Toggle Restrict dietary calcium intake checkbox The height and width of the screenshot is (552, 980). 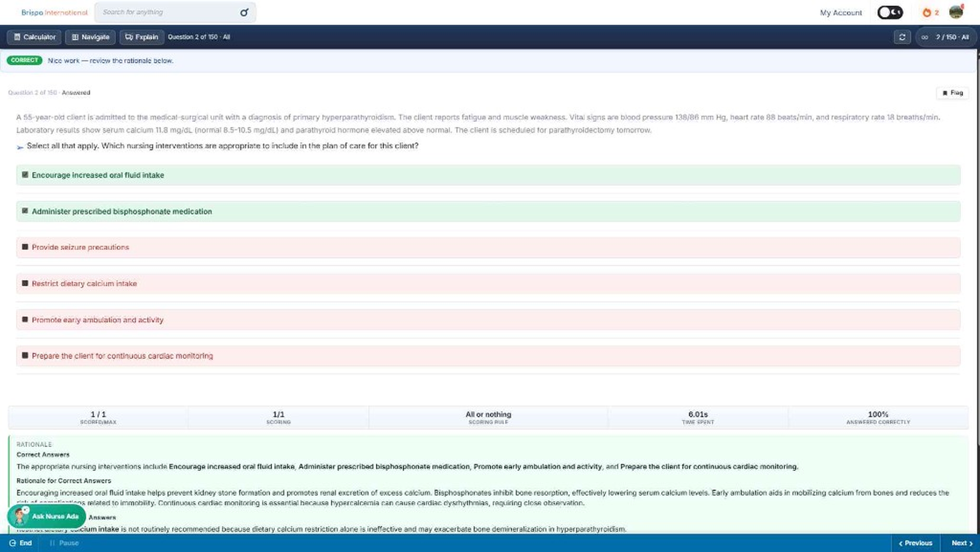[25, 283]
